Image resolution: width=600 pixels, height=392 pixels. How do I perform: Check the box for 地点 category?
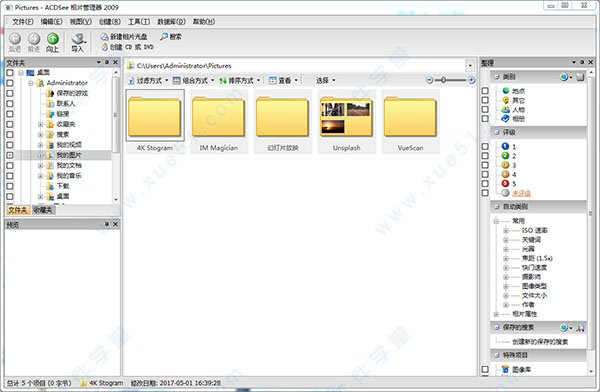pos(485,91)
